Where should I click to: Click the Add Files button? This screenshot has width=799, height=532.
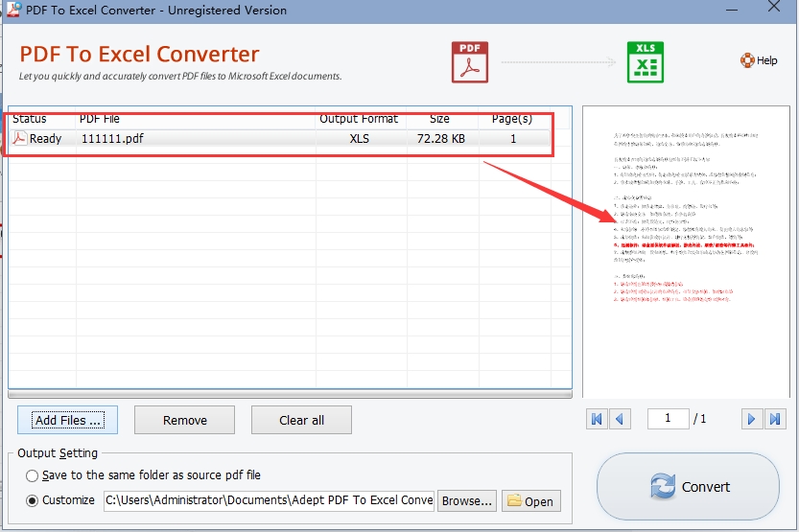pyautogui.click(x=67, y=420)
